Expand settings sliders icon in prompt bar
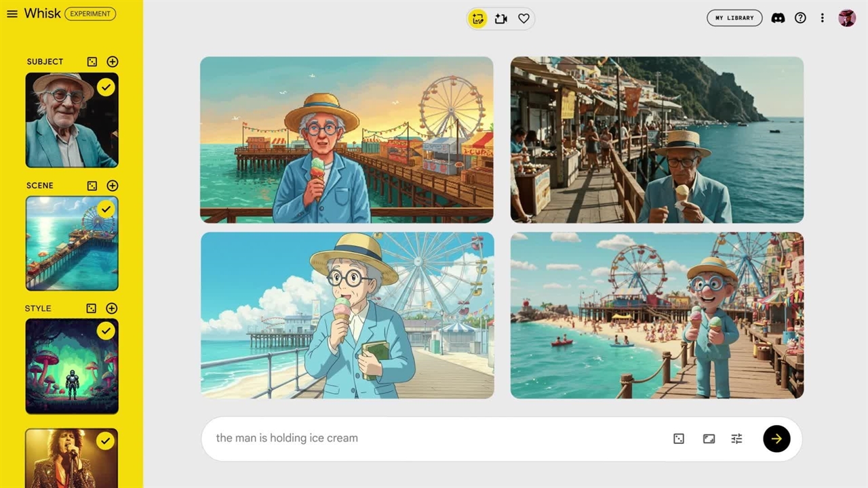The height and width of the screenshot is (488, 868). pos(736,439)
